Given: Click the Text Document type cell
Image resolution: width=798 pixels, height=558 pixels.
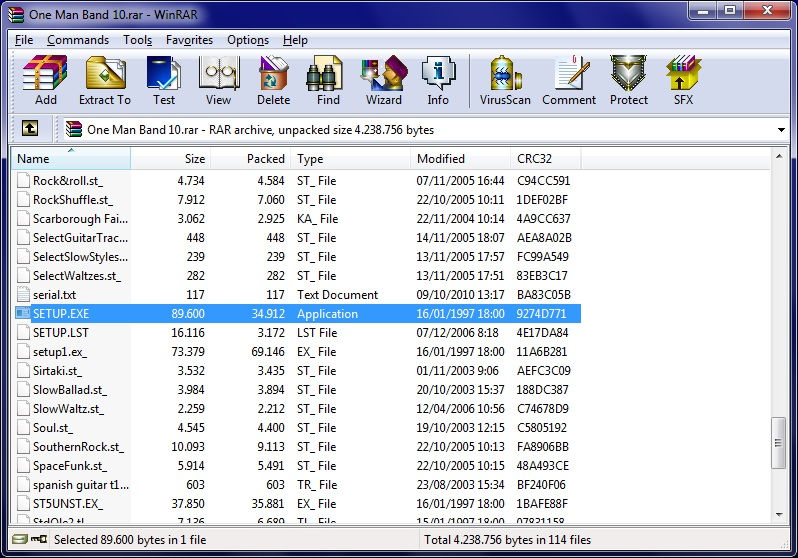Looking at the screenshot, I should tap(337, 295).
